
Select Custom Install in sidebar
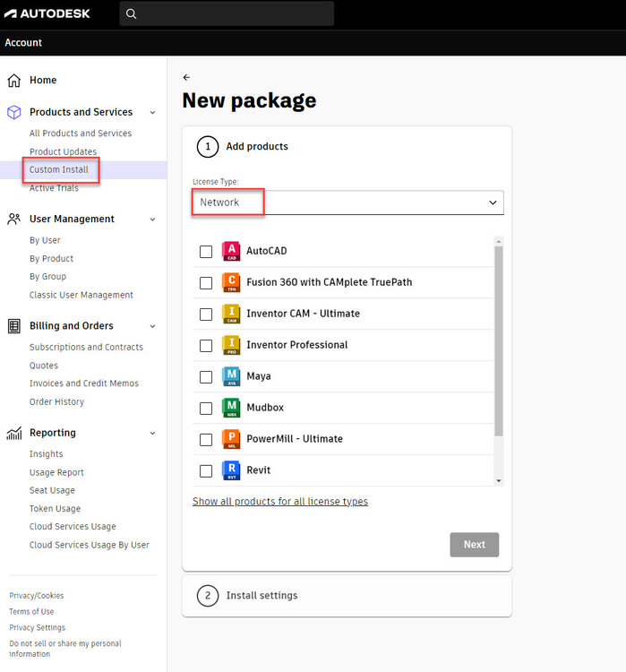(59, 169)
